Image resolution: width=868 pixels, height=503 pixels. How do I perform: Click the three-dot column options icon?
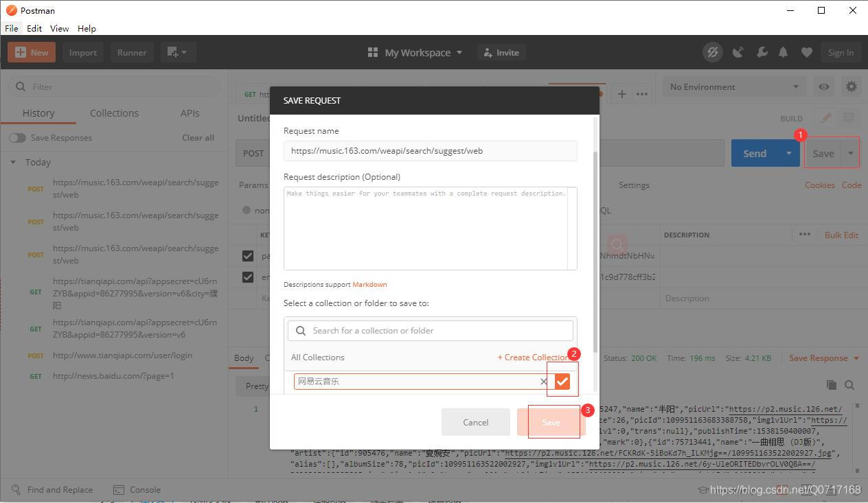pos(805,235)
